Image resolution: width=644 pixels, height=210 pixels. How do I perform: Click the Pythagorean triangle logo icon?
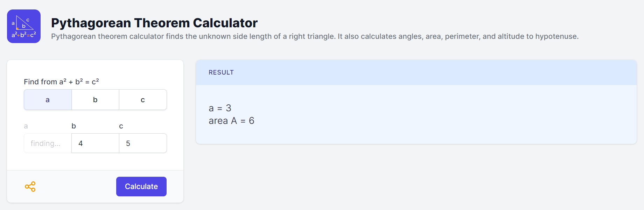coord(24,26)
